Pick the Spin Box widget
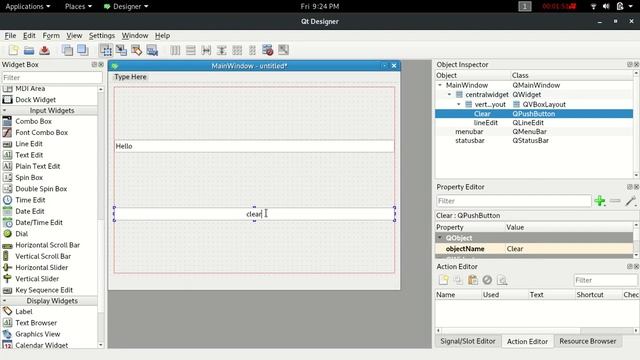Image resolution: width=640 pixels, height=360 pixels. (29, 178)
